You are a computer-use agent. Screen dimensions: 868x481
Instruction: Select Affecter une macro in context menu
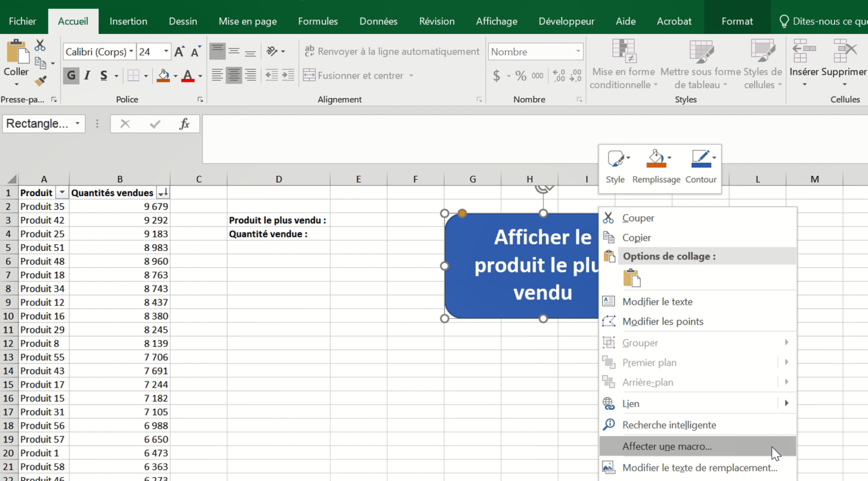pyautogui.click(x=667, y=446)
